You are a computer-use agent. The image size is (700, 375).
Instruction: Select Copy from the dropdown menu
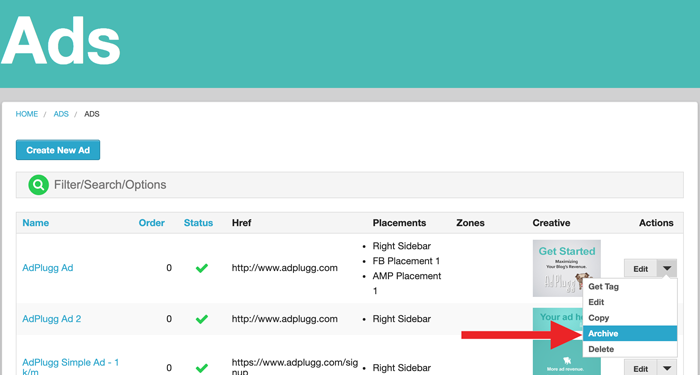click(630, 318)
